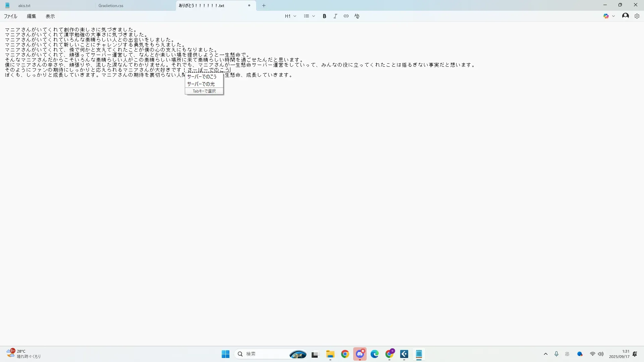The width and height of the screenshot is (644, 362).
Task: Add a new tab with plus button
Action: coord(264,6)
